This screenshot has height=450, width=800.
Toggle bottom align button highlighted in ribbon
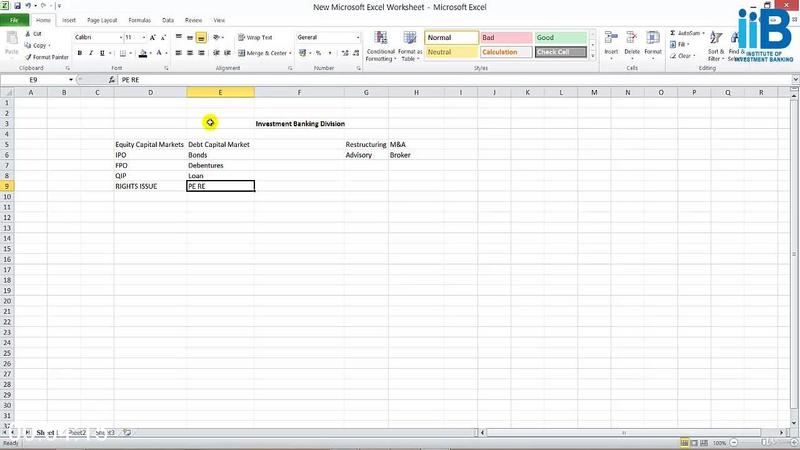[201, 37]
